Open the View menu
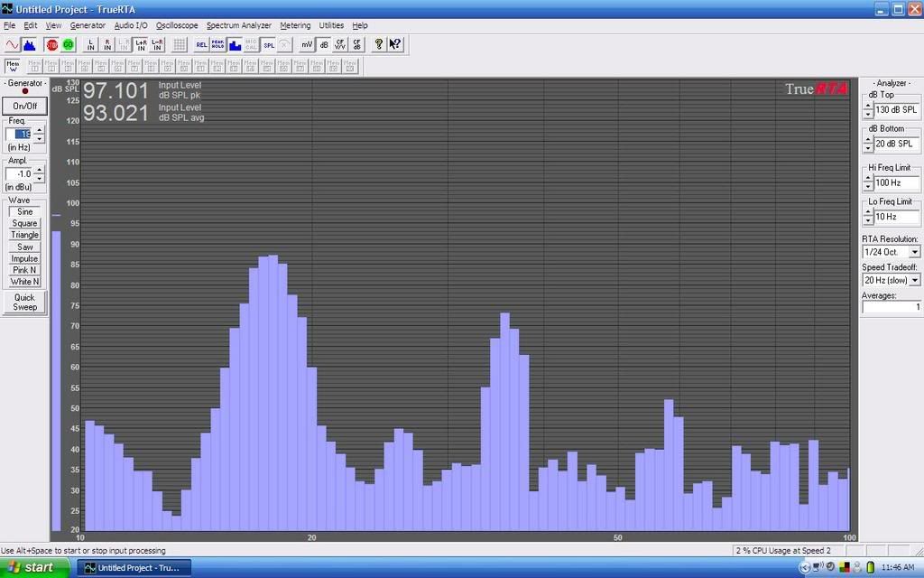Screen dimensions: 924x578 pos(53,25)
